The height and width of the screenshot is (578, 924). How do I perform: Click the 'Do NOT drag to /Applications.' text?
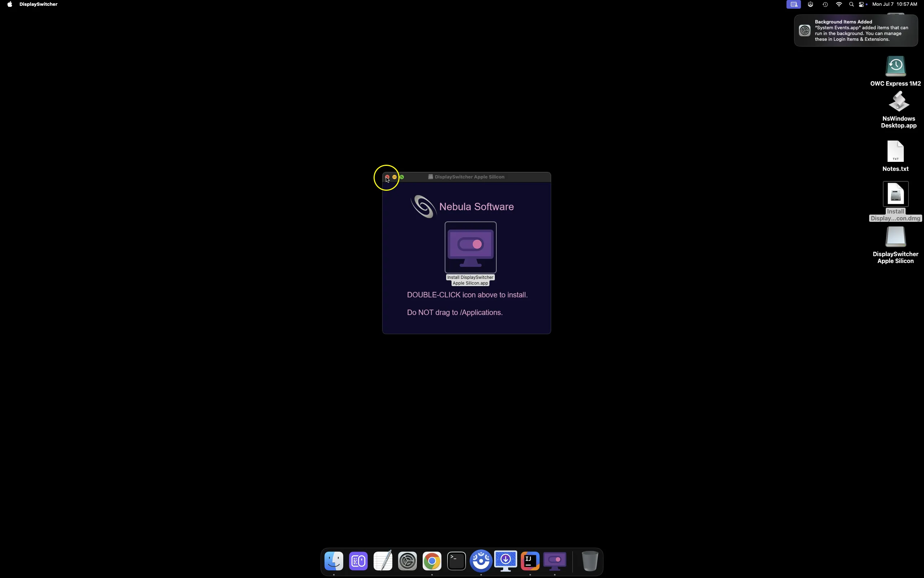[x=455, y=313]
